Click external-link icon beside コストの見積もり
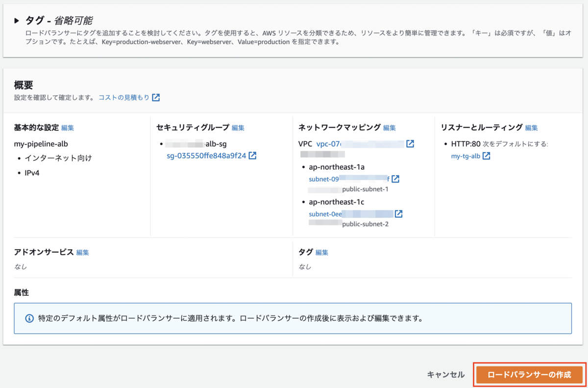The height and width of the screenshot is (388, 588). 156,98
